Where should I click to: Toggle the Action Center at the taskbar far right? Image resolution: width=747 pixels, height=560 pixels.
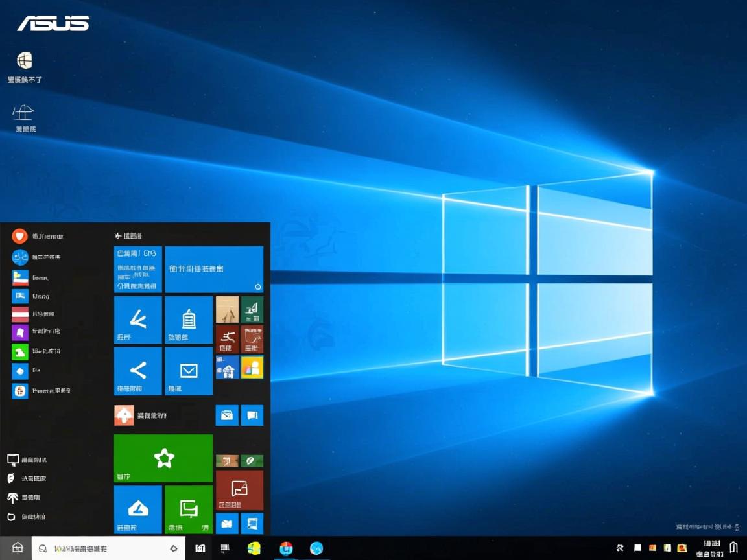pos(735,548)
